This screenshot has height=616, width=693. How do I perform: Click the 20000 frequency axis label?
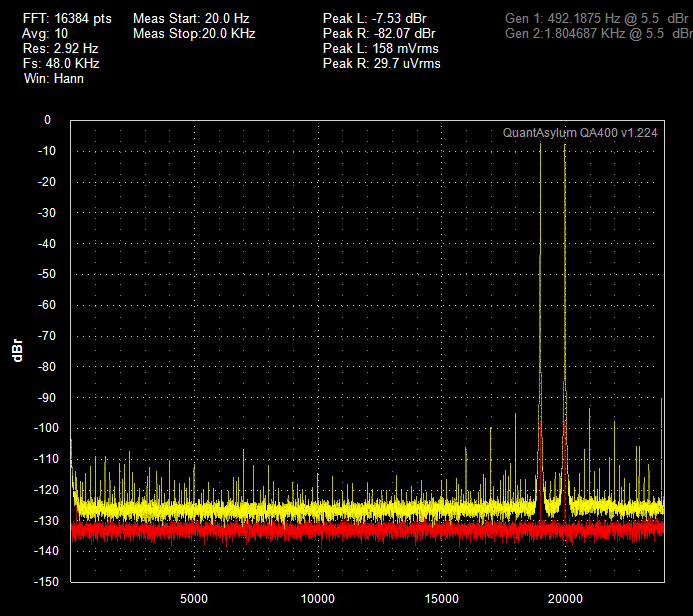pos(565,599)
